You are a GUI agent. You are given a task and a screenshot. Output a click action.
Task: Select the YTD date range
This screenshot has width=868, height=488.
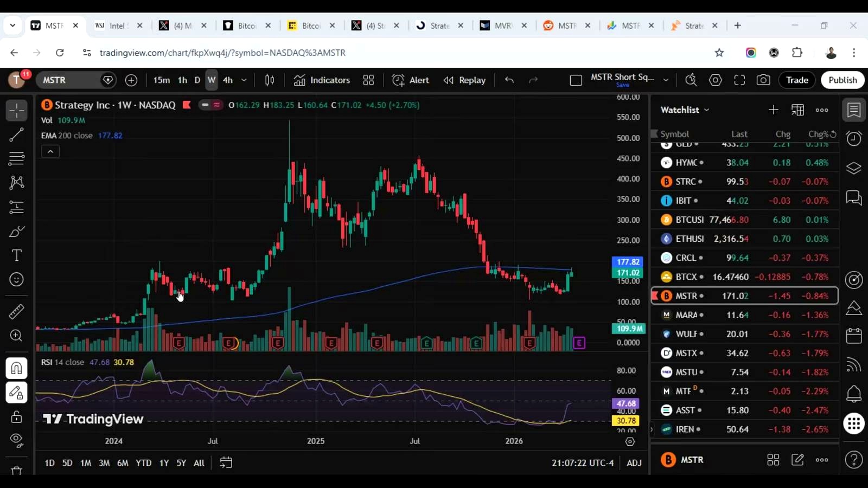click(x=143, y=463)
